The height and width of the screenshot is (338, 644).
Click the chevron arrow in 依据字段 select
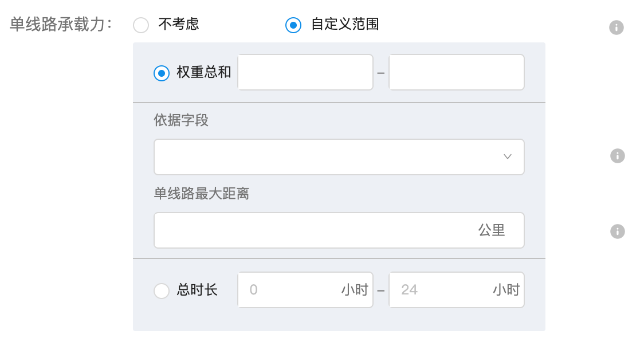508,156
